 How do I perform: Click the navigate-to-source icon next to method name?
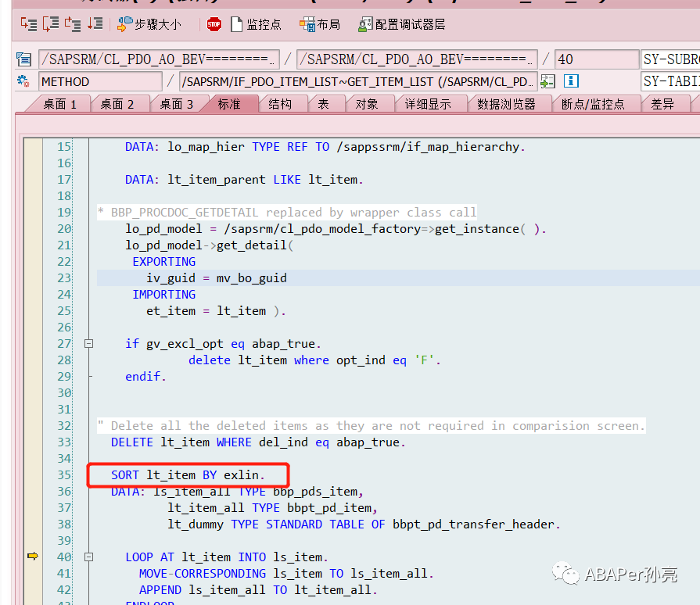click(x=547, y=81)
